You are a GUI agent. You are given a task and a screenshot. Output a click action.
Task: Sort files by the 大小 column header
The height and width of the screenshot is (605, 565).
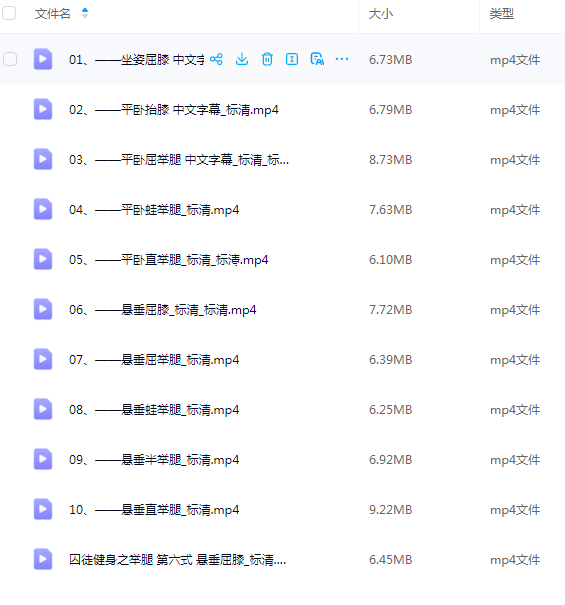click(x=381, y=14)
